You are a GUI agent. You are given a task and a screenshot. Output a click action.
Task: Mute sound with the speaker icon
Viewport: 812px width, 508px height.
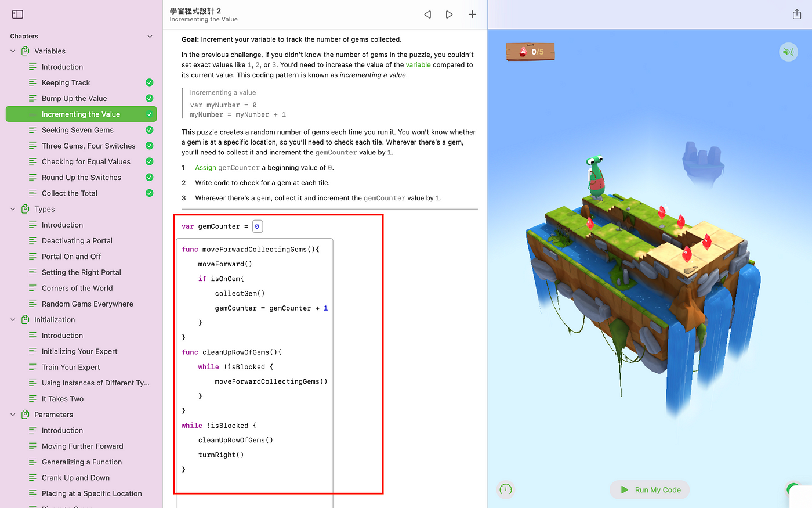[x=788, y=52]
